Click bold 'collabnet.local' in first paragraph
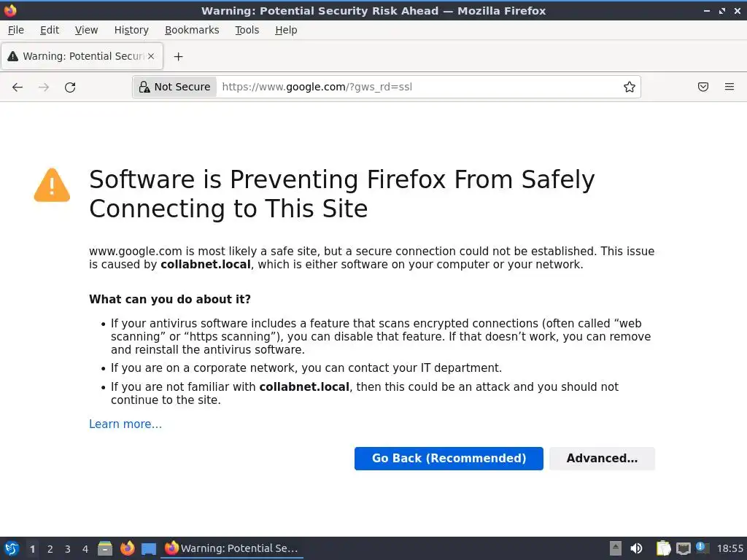 [x=205, y=264]
